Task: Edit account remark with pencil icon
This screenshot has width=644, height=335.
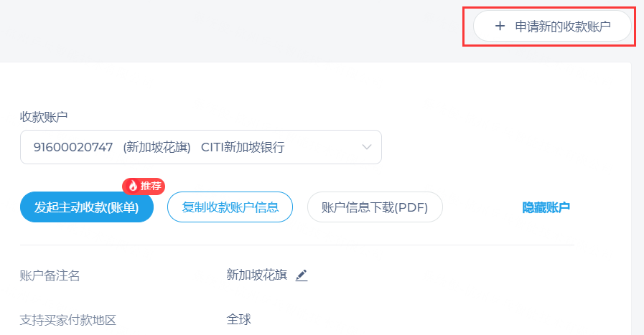Action: tap(302, 275)
